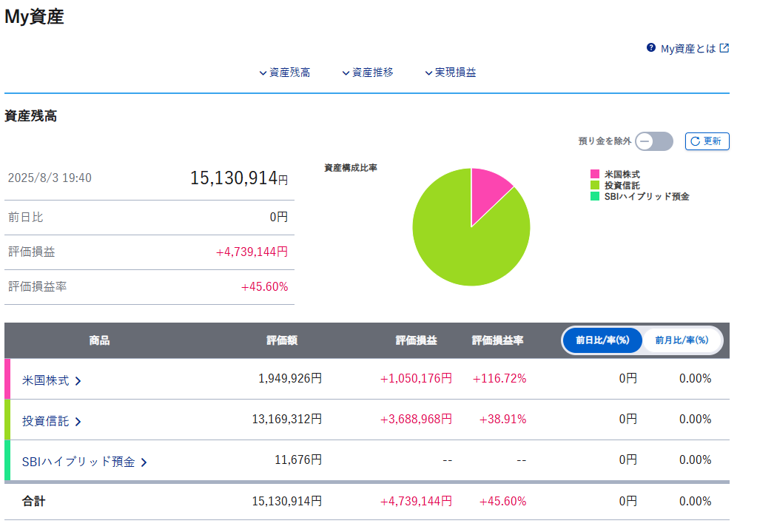
Task: Select the 前日比/率(%) toggle option
Action: (602, 340)
